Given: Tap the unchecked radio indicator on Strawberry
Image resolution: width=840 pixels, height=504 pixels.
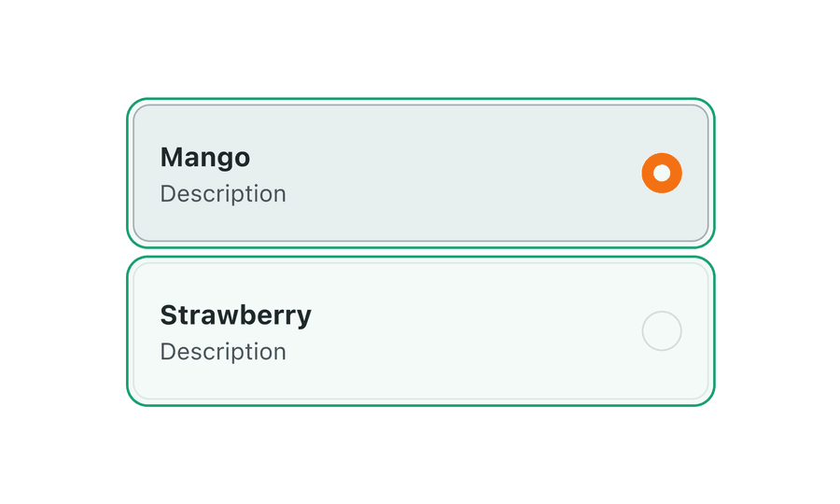Looking at the screenshot, I should (662, 331).
